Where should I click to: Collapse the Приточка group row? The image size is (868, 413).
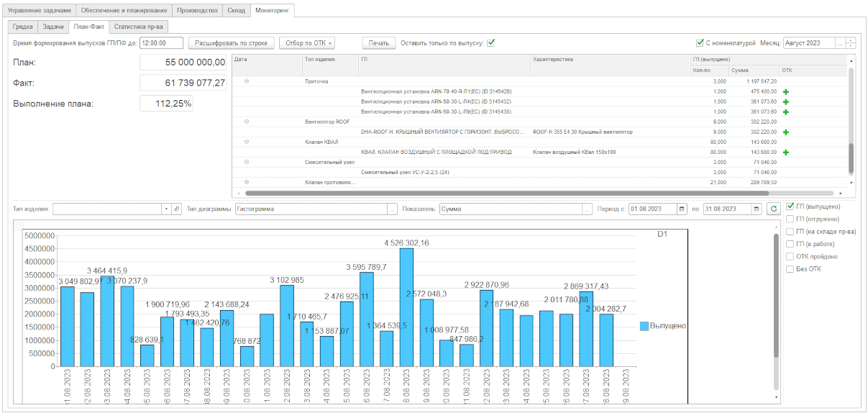click(247, 81)
